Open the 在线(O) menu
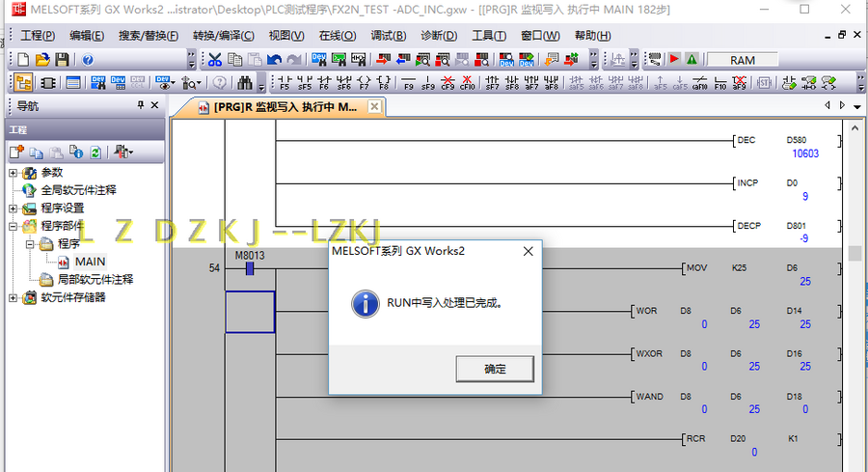This screenshot has width=868, height=472. click(x=338, y=36)
